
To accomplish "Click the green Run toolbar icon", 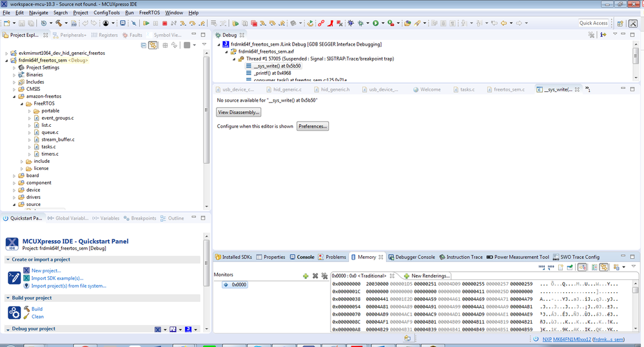I will [x=375, y=23].
